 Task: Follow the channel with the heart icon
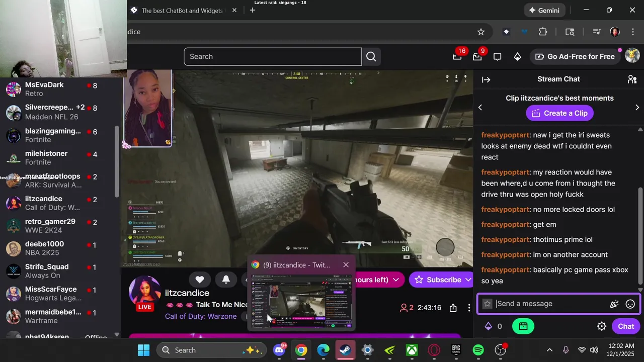click(200, 280)
